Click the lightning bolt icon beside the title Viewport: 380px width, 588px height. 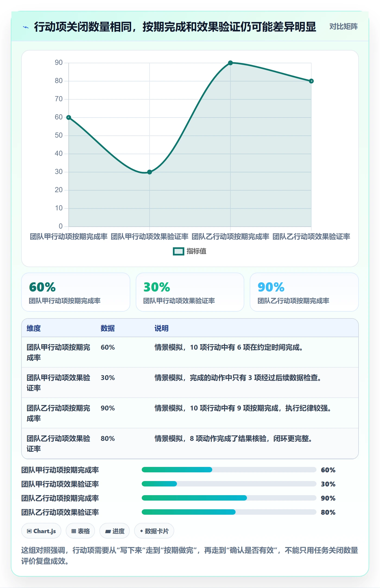pyautogui.click(x=26, y=27)
